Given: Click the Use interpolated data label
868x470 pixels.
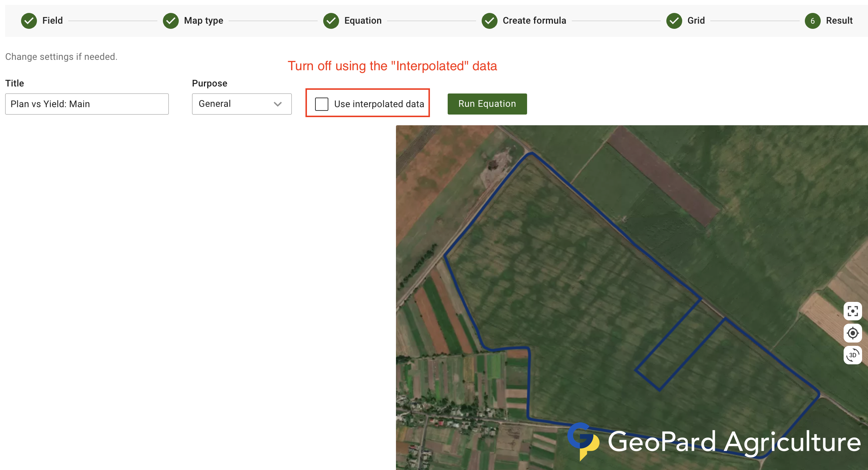Looking at the screenshot, I should coord(379,104).
